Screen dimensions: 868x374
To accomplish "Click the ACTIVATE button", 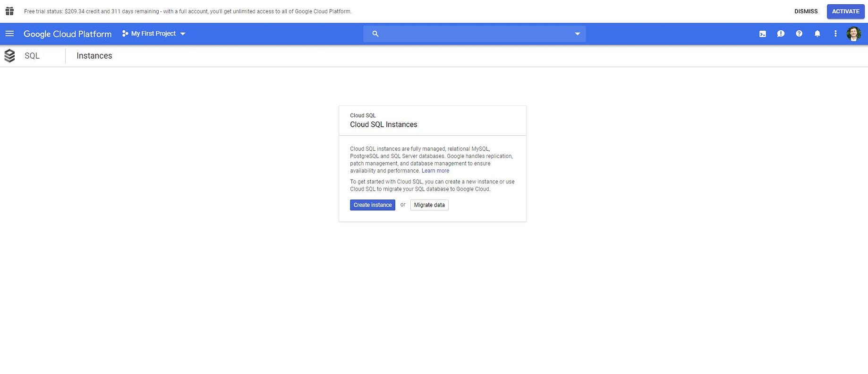I will point(845,11).
